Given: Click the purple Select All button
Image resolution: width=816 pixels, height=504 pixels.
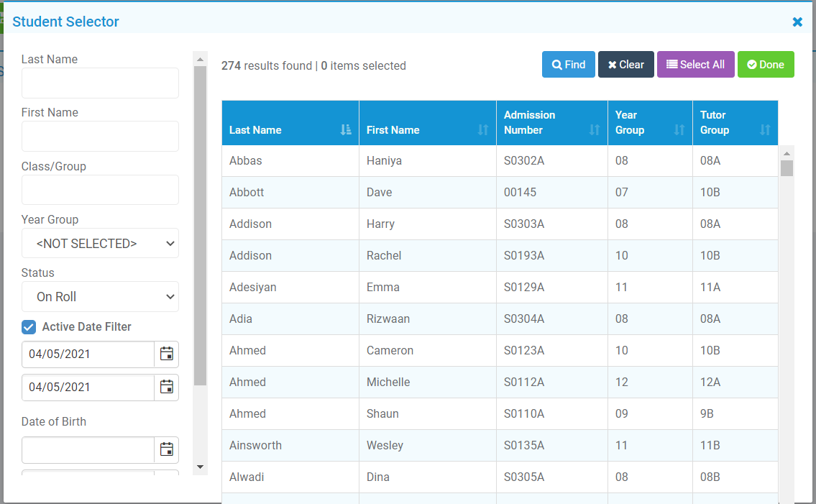Looking at the screenshot, I should tap(695, 65).
